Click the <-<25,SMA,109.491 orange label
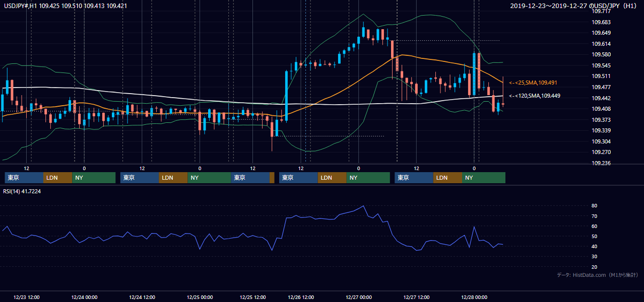Viewport: 644px width, 302px height. pyautogui.click(x=533, y=83)
